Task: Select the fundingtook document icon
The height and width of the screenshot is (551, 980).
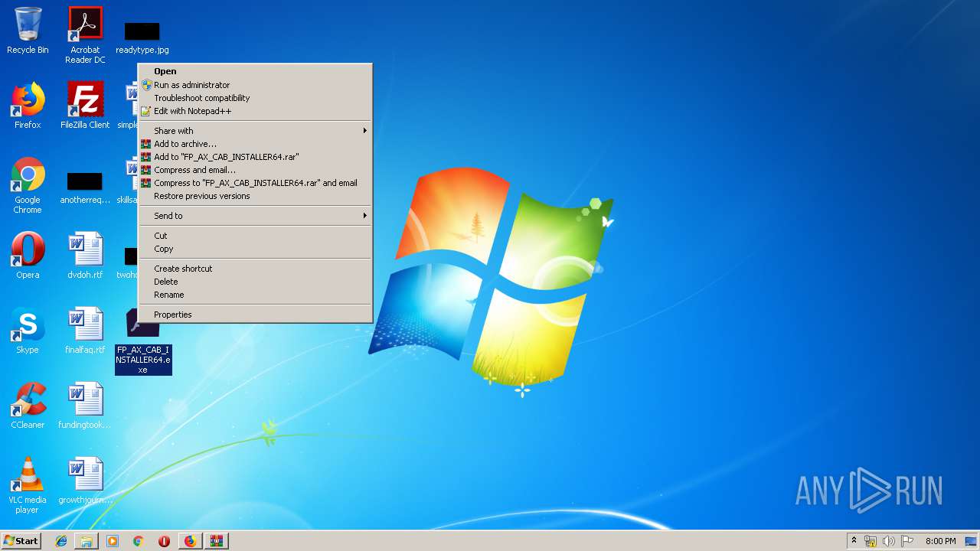Action: point(85,406)
